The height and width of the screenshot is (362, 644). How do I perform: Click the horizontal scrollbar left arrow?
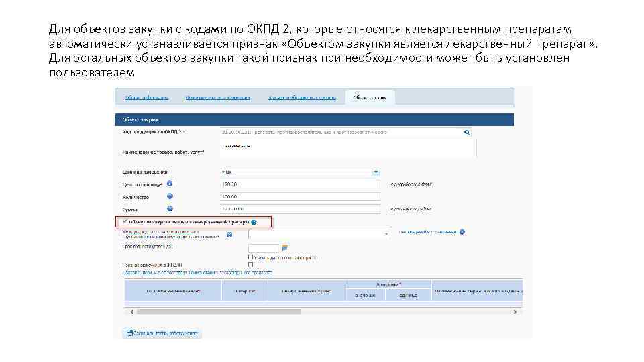coord(132,312)
